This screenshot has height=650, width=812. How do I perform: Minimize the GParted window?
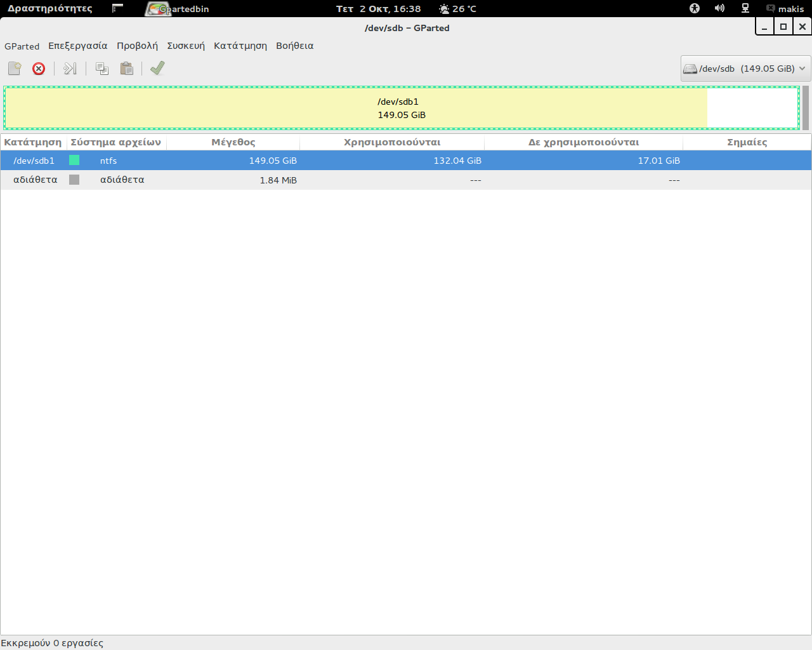point(764,27)
